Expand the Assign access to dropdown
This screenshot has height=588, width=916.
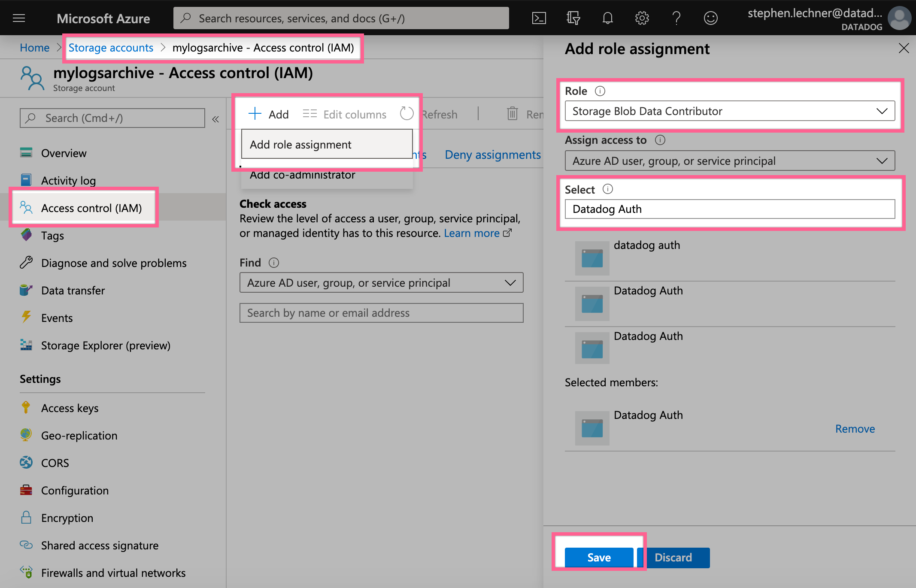(730, 161)
